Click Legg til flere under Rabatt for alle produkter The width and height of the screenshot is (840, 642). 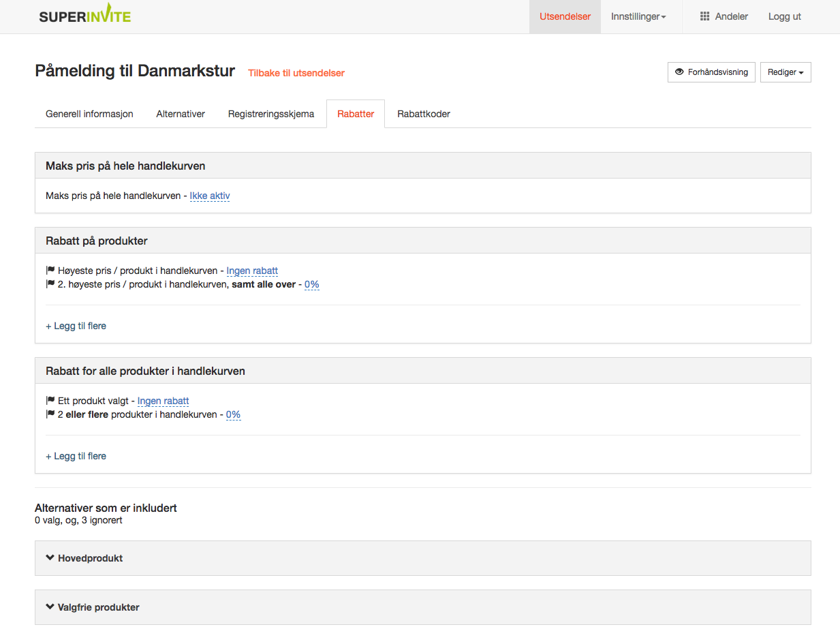76,456
